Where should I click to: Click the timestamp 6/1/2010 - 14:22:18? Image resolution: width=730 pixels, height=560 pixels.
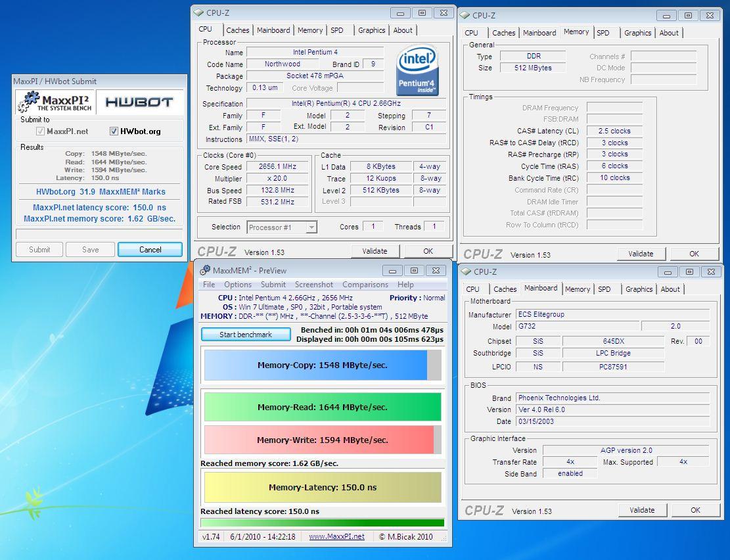pos(263,537)
